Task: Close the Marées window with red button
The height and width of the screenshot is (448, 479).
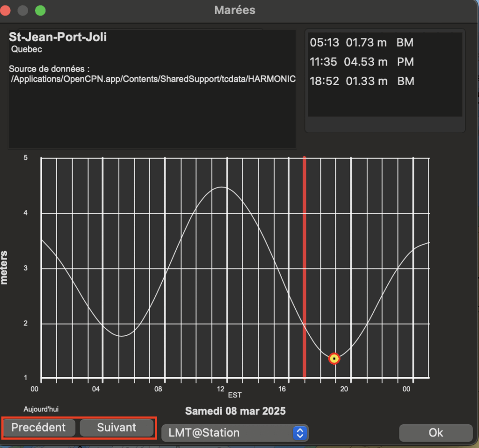Action: point(5,10)
